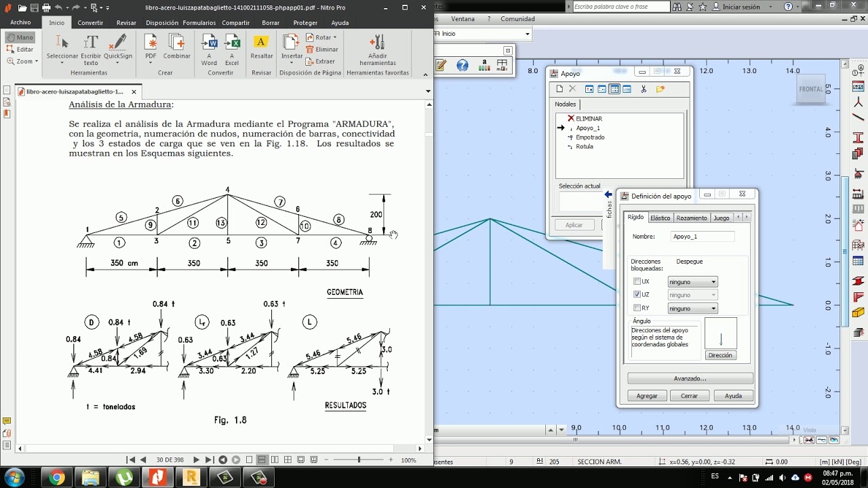
Task: Click the Agregar button
Action: pos(647,396)
